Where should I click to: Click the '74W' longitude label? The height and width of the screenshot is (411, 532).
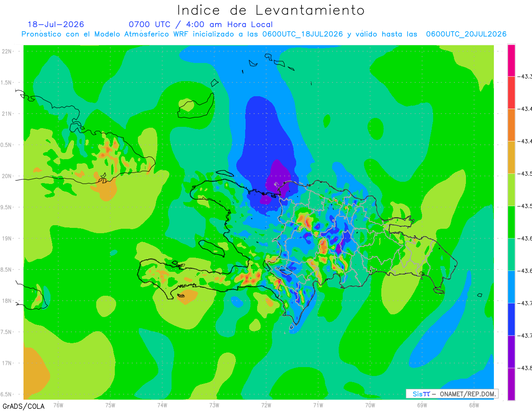click(x=162, y=405)
